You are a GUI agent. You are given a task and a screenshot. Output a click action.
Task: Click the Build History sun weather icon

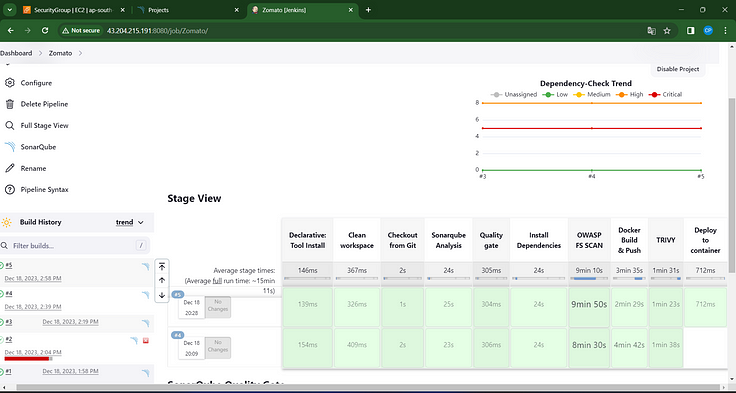click(6, 222)
